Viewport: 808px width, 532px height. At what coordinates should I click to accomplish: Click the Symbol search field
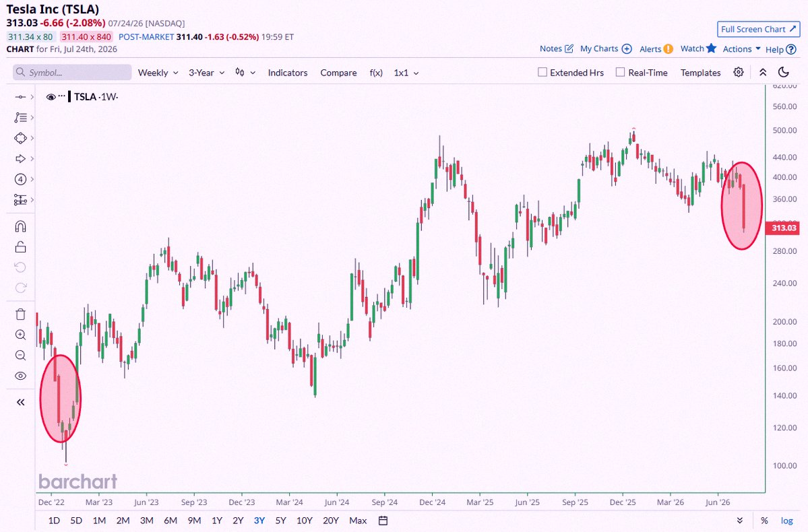(x=72, y=73)
